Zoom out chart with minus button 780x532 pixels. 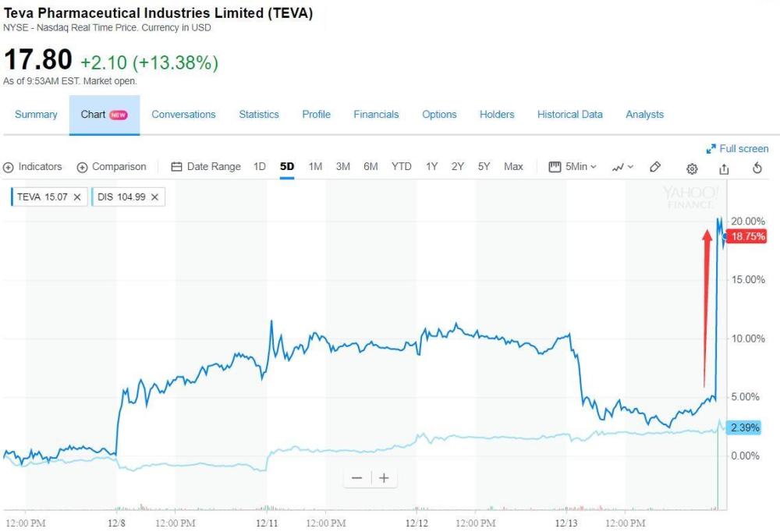click(356, 478)
